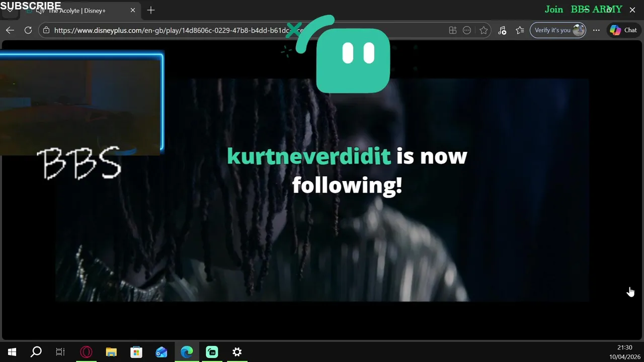644x362 pixels.
Task: Open the Edge apps/extensions icon in address bar
Action: [453, 30]
